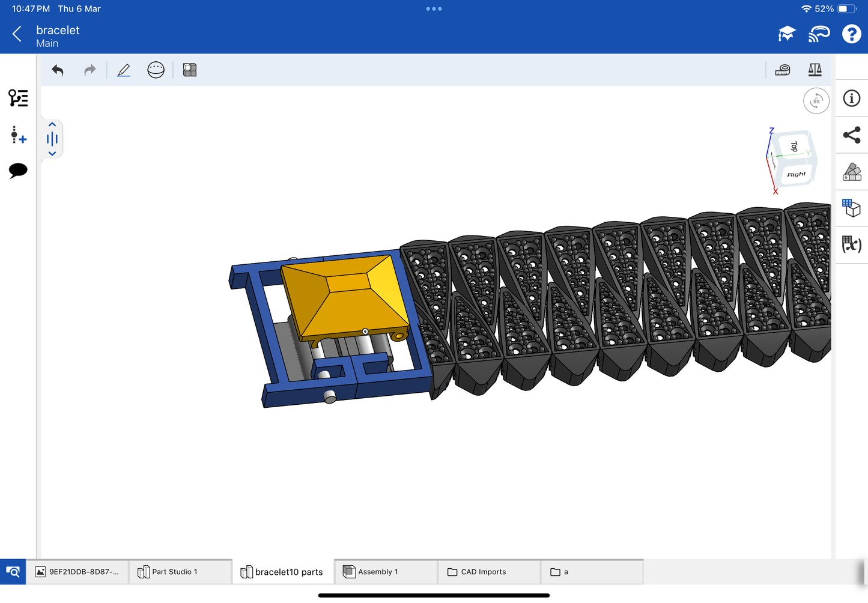
Task: Open the help question mark
Action: point(851,34)
